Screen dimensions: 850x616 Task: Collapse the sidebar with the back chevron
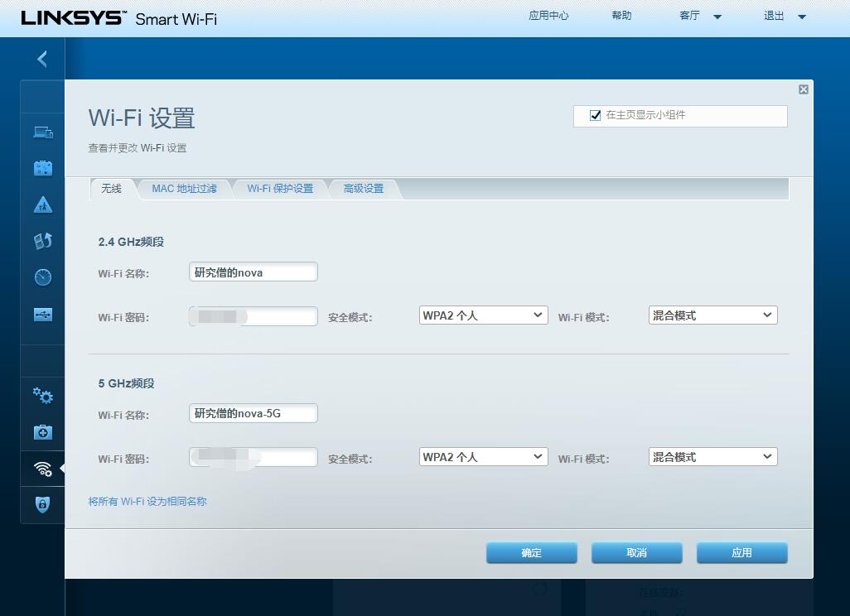click(x=42, y=59)
